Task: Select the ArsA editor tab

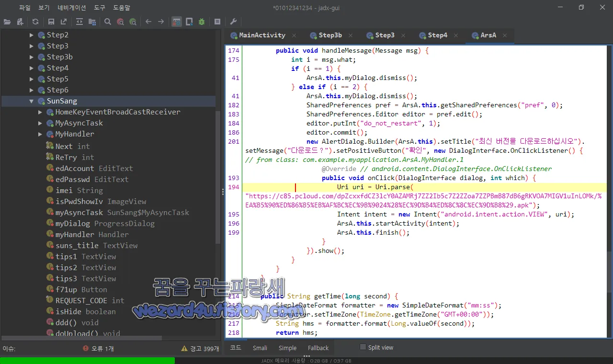Action: tap(488, 35)
